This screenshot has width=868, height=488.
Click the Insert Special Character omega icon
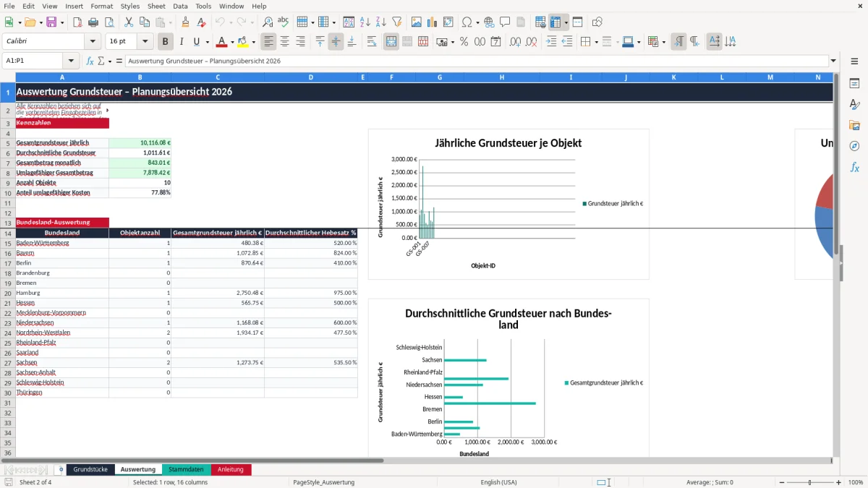(467, 22)
